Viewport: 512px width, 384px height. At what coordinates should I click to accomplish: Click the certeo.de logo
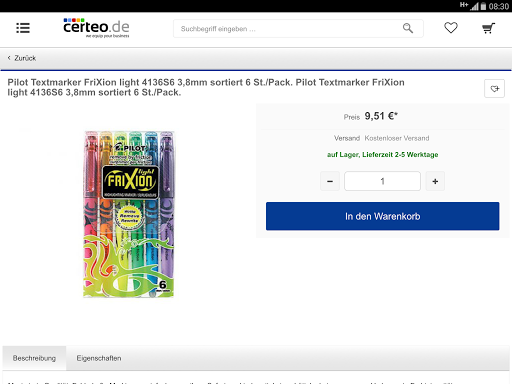coord(96,28)
